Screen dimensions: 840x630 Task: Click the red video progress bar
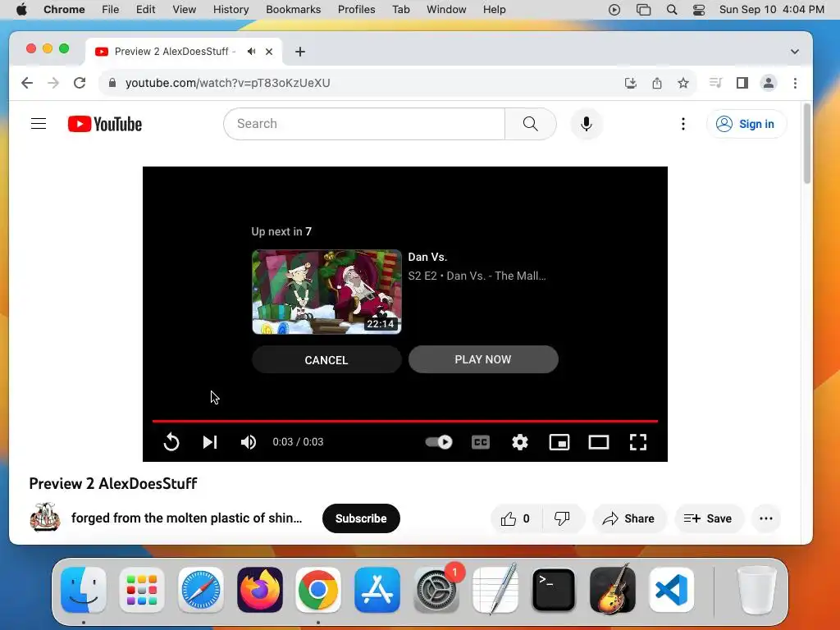click(405, 421)
